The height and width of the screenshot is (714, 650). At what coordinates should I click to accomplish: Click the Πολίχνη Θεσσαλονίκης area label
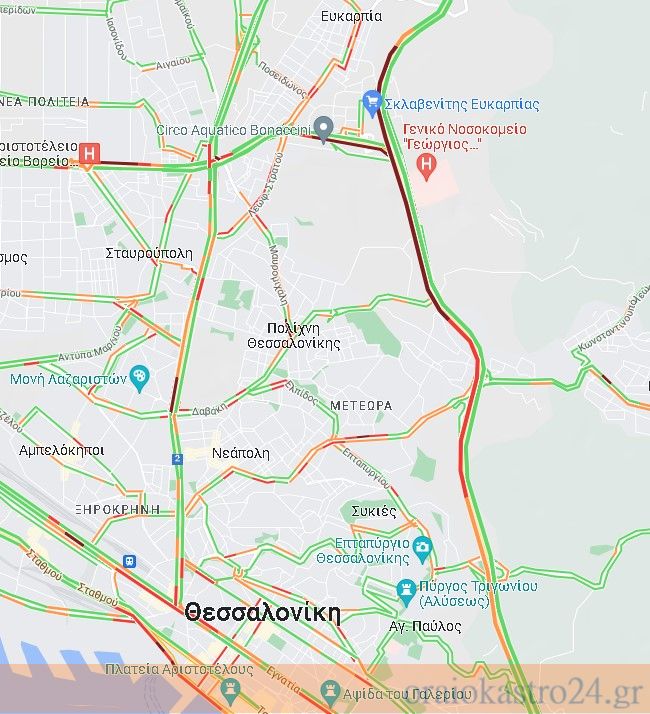pos(294,336)
